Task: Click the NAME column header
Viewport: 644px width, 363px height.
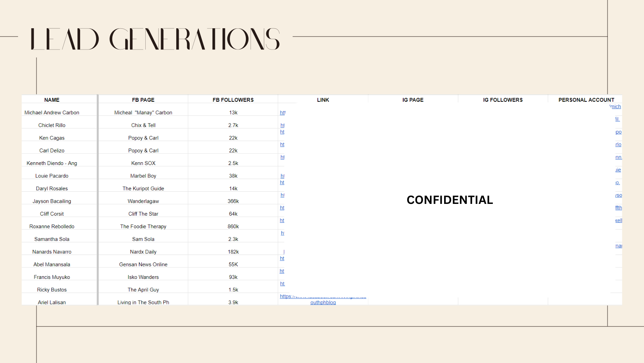Action: 52,100
